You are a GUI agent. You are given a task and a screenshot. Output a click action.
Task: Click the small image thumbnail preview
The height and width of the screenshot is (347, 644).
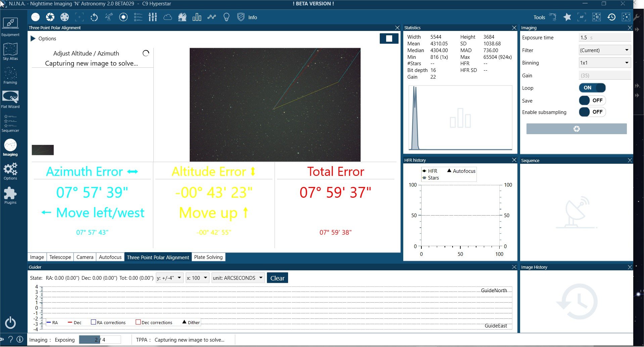pyautogui.click(x=43, y=150)
